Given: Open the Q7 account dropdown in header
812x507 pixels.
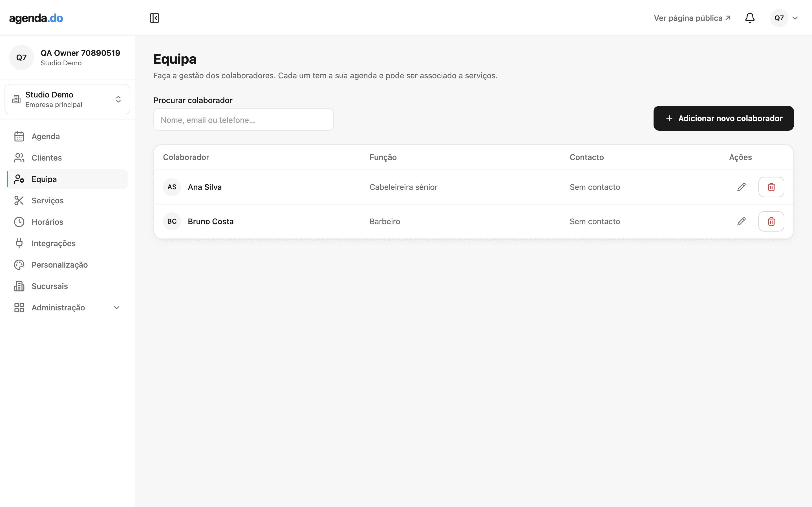Looking at the screenshot, I should tap(784, 18).
